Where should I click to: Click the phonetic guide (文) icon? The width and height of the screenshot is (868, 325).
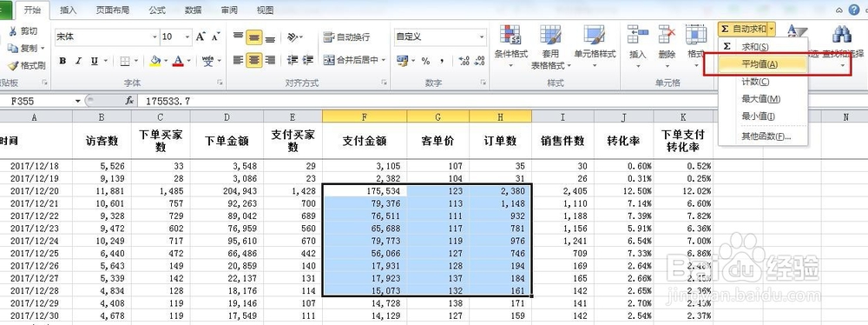(208, 61)
